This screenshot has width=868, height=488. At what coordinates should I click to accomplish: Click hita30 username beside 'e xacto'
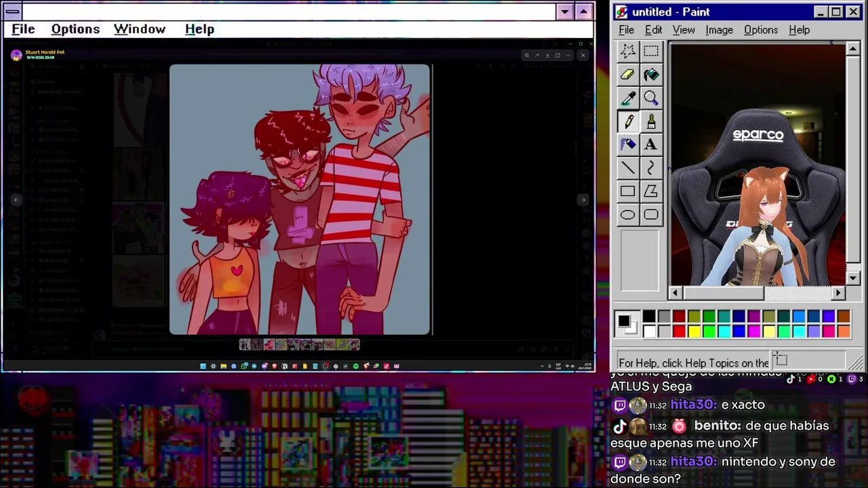pos(694,405)
